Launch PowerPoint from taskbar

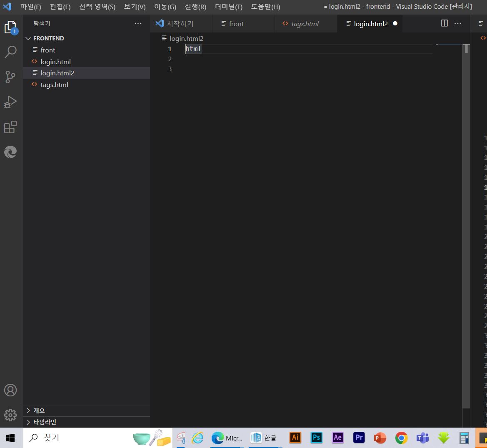point(380,438)
